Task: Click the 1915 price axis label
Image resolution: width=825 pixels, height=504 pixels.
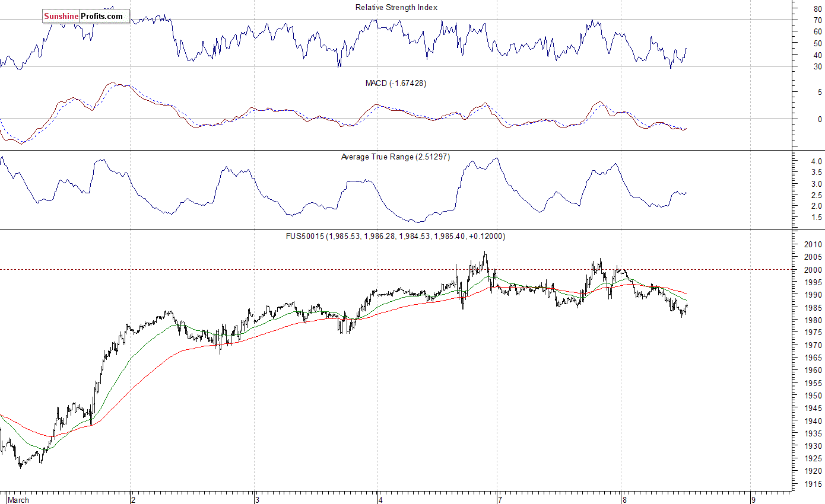Action: pyautogui.click(x=814, y=484)
